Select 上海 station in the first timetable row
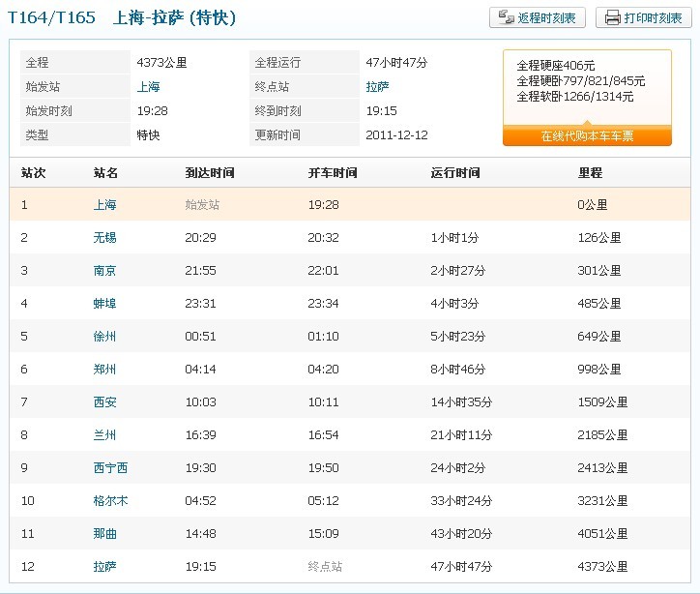 tap(105, 205)
